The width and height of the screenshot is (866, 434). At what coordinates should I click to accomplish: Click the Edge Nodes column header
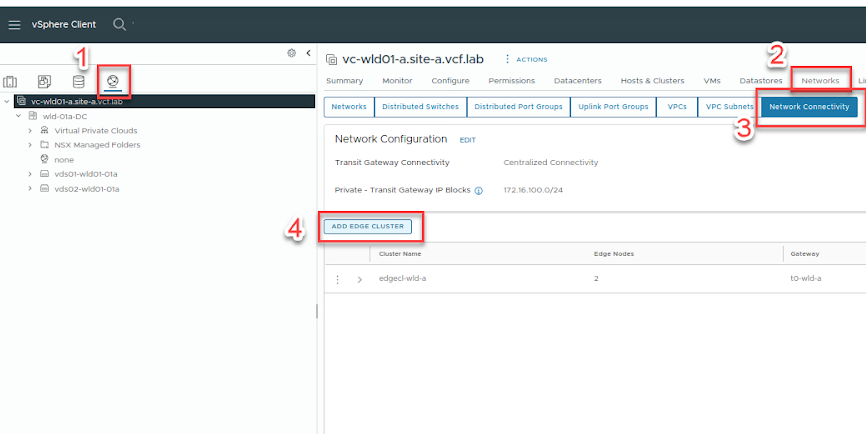[614, 254]
